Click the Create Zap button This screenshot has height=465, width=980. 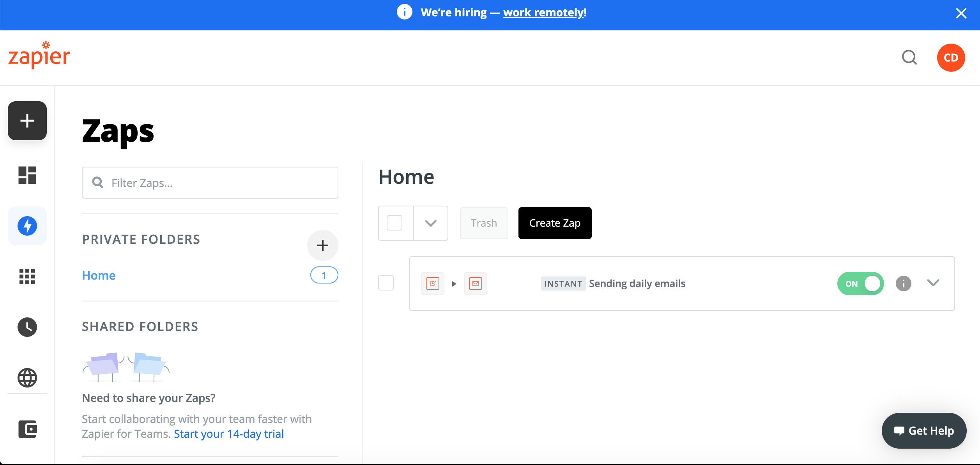click(x=555, y=223)
